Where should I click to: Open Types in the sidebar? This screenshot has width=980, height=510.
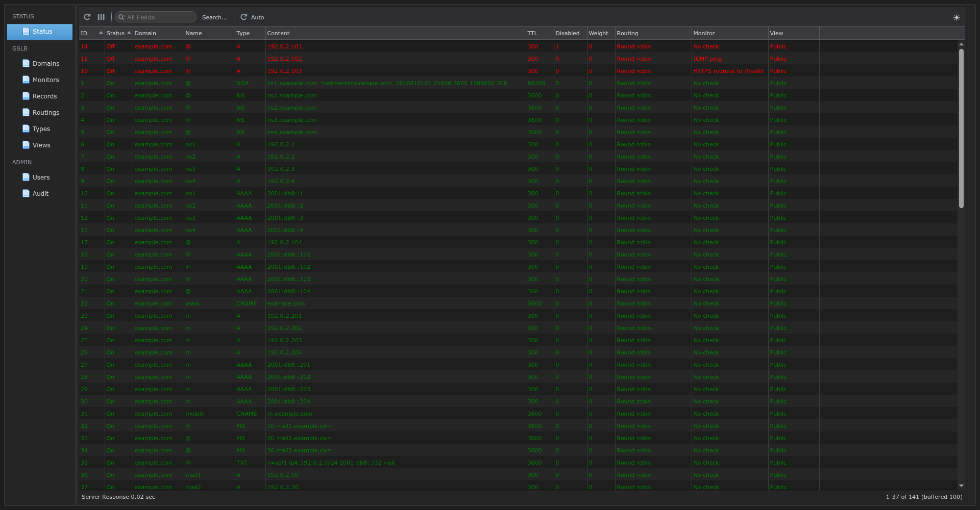tap(40, 129)
